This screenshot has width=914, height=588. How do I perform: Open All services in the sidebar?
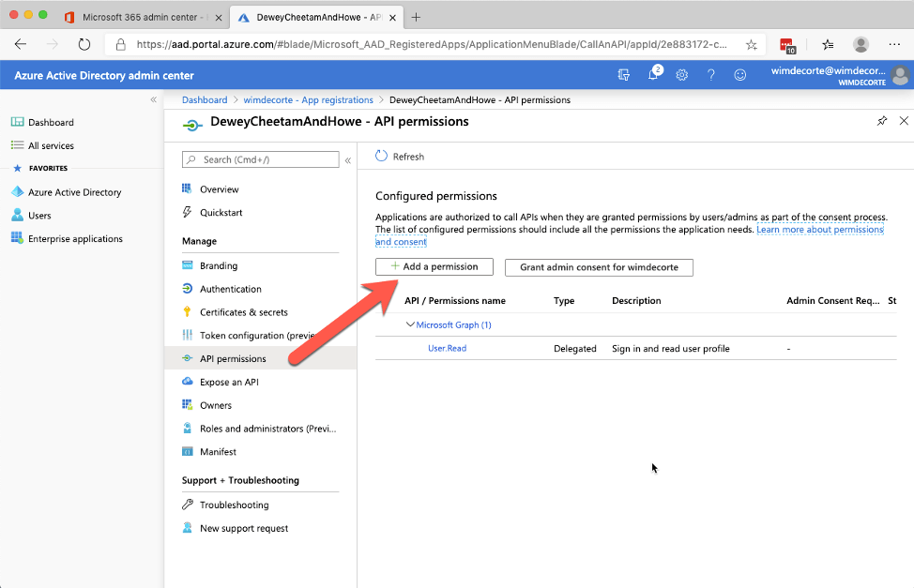[x=51, y=145]
